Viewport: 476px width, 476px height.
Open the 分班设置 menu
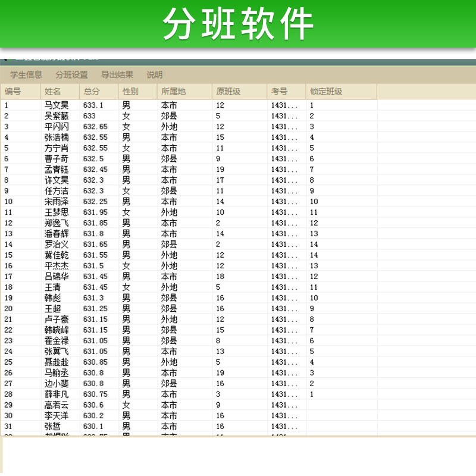(x=71, y=75)
